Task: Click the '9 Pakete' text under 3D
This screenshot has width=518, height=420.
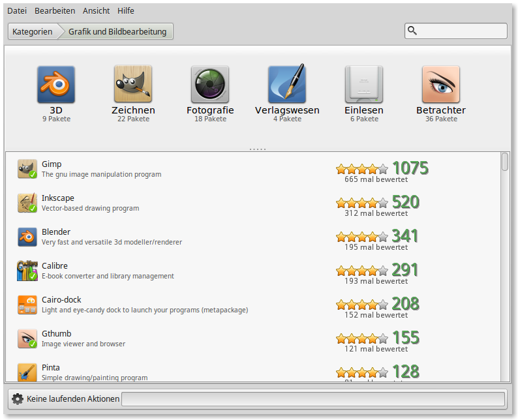Action: [x=56, y=119]
